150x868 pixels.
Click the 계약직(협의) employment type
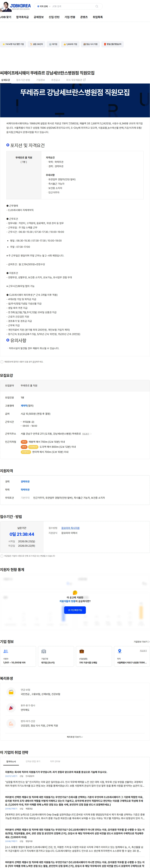coord(27,405)
